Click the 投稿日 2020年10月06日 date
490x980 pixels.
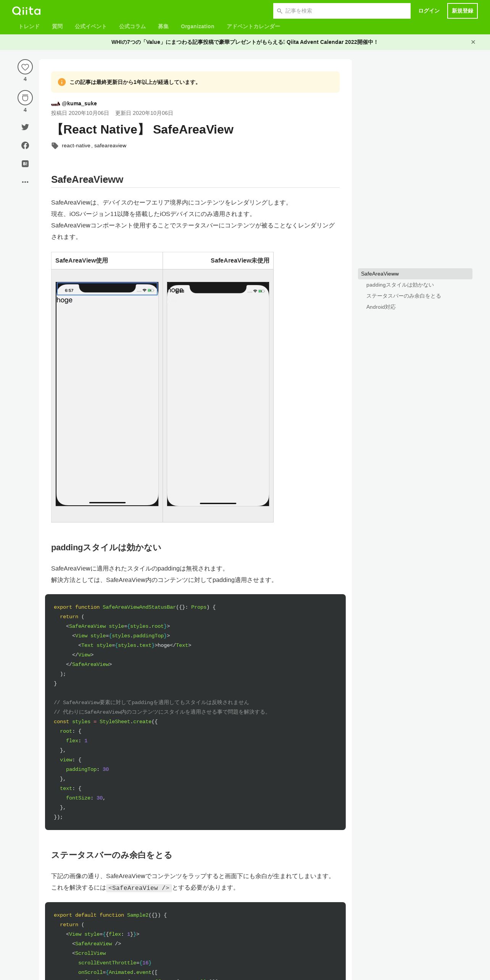80,113
